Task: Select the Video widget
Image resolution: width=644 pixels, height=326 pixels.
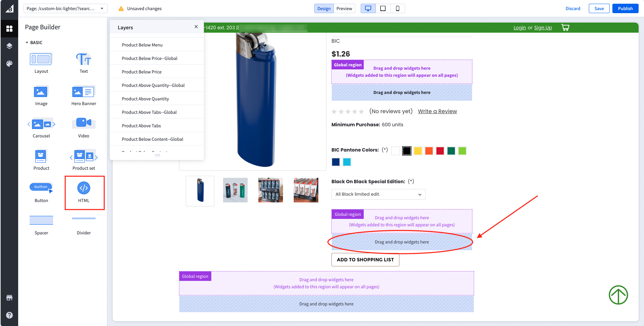Action: pyautogui.click(x=84, y=128)
